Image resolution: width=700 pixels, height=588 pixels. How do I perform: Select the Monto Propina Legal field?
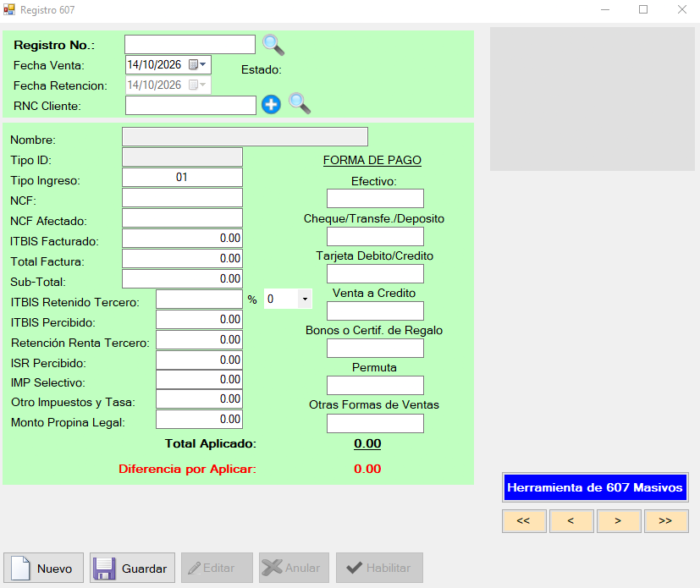click(x=199, y=420)
